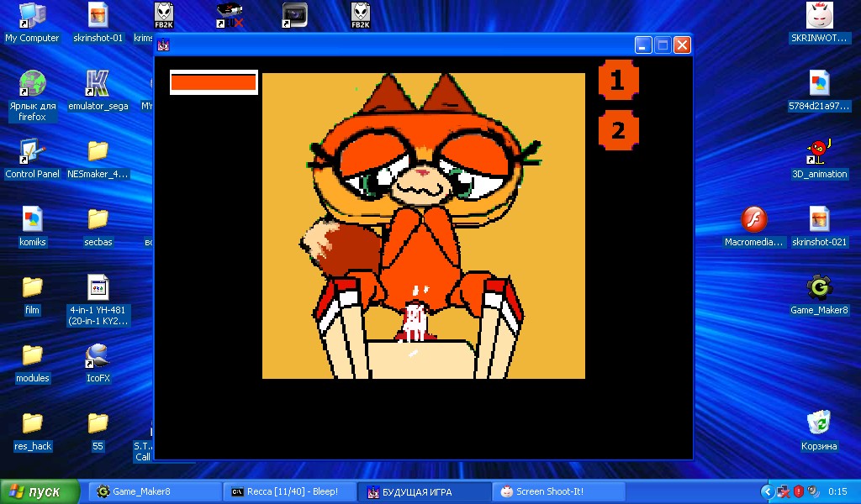861x504 pixels.
Task: Open the пуск Start menu
Action: click(x=40, y=491)
